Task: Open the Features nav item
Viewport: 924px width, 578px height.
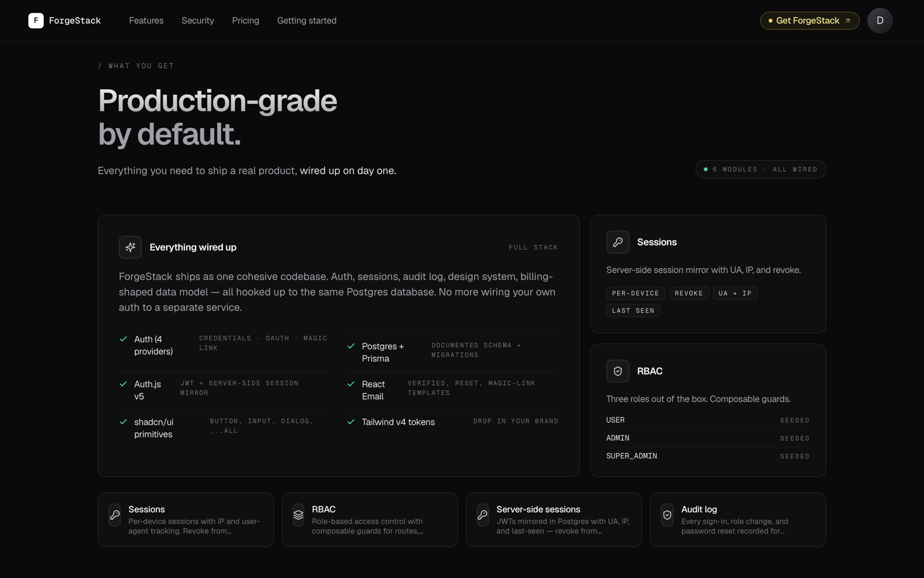Action: (x=146, y=21)
